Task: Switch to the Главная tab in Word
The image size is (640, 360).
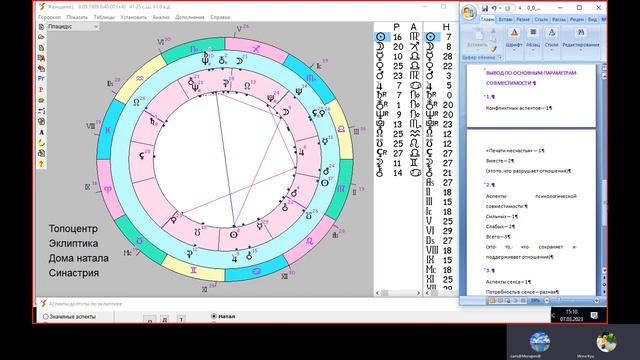Action: pyautogui.click(x=487, y=20)
